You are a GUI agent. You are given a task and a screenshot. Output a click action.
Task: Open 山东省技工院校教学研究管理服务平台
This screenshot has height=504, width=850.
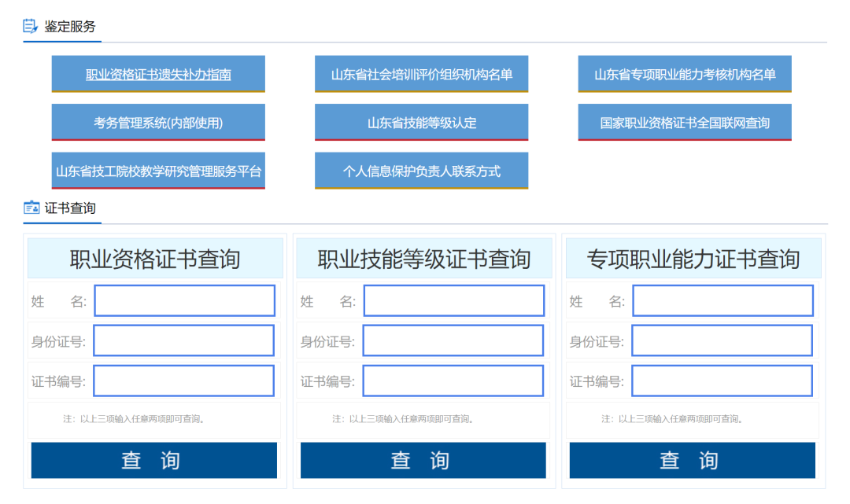[x=158, y=171]
